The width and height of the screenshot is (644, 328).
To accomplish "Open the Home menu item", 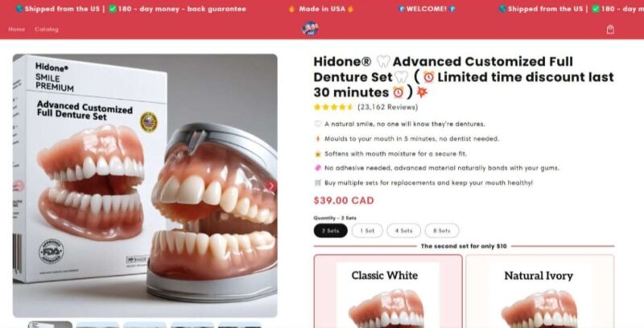I will point(16,29).
